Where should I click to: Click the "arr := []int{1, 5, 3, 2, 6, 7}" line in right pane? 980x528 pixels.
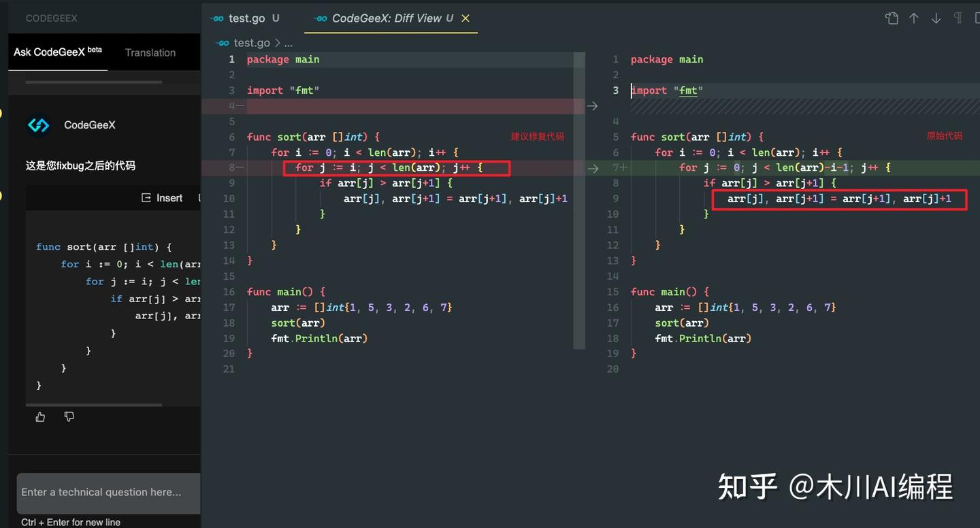tap(745, 308)
